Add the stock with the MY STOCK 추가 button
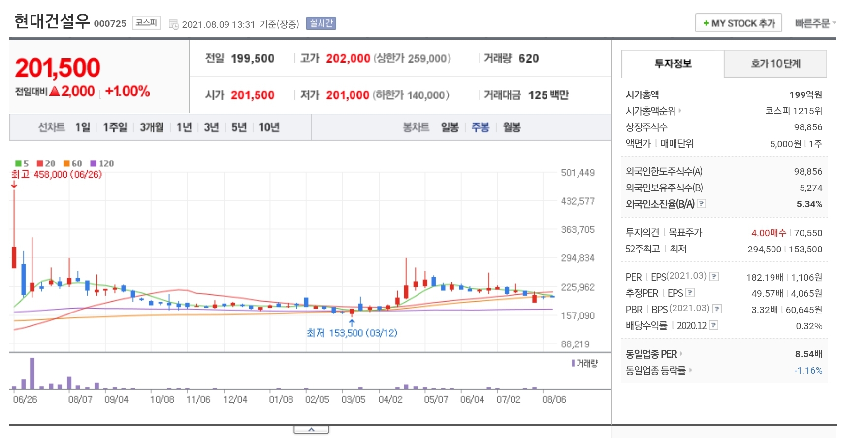The height and width of the screenshot is (438, 868). click(739, 23)
